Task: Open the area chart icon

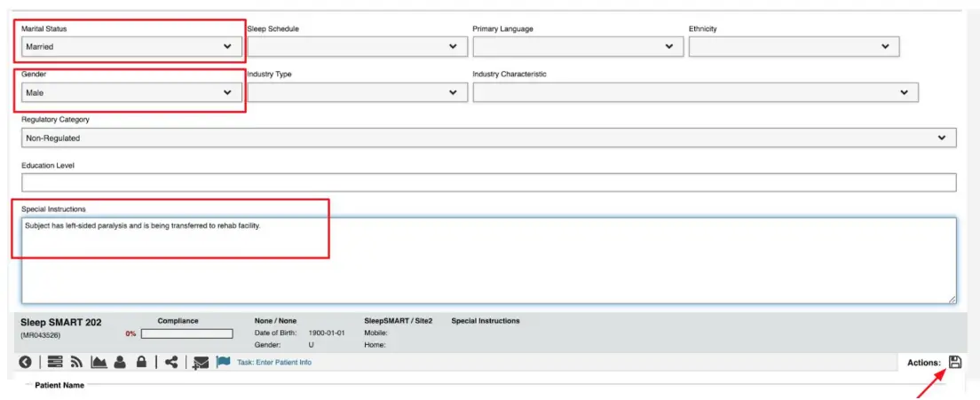Action: tap(99, 362)
